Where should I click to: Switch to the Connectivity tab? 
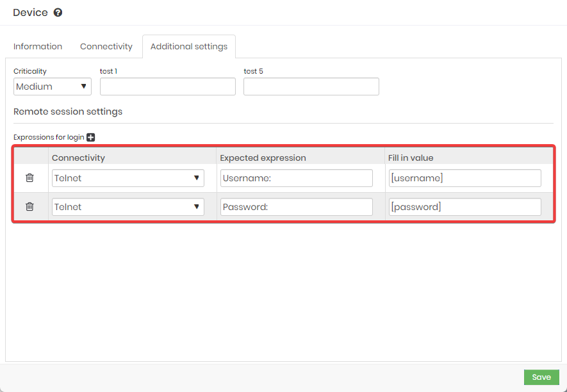(x=106, y=47)
